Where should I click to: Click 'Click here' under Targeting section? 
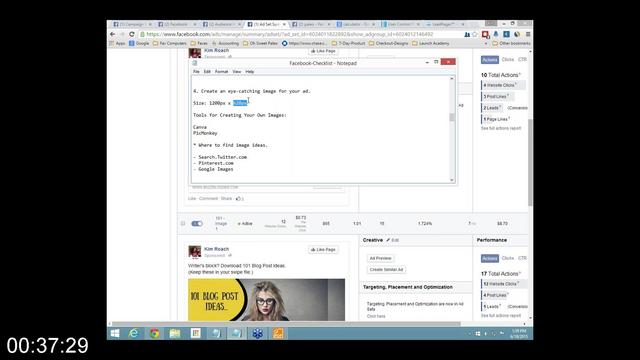point(376,316)
